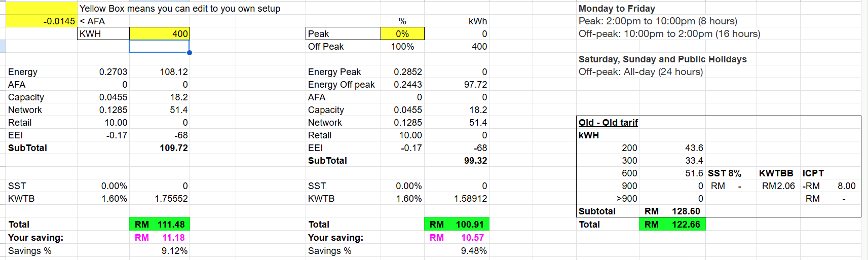Click the KWTB value 1.75552 cell
868x260 pixels.
tap(159, 199)
